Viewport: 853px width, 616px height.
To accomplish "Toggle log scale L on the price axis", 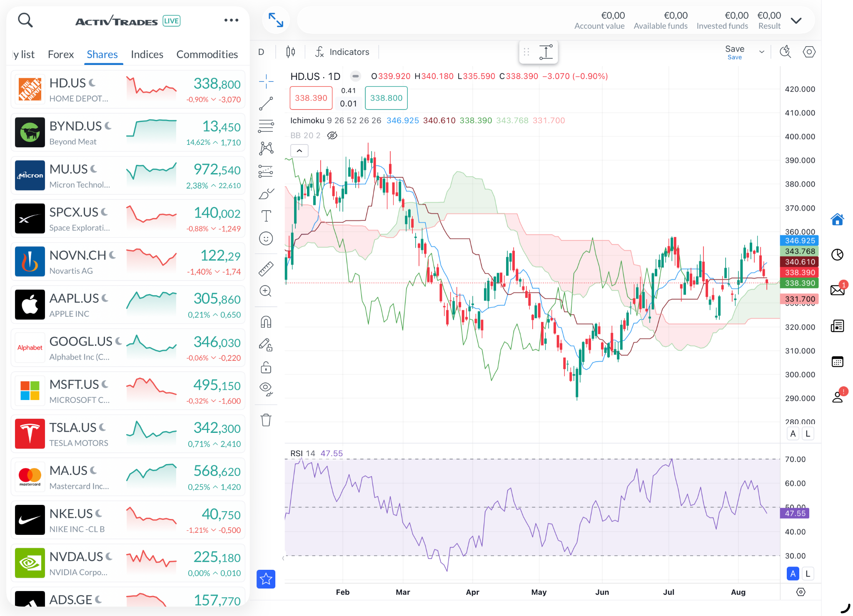I will 808,434.
